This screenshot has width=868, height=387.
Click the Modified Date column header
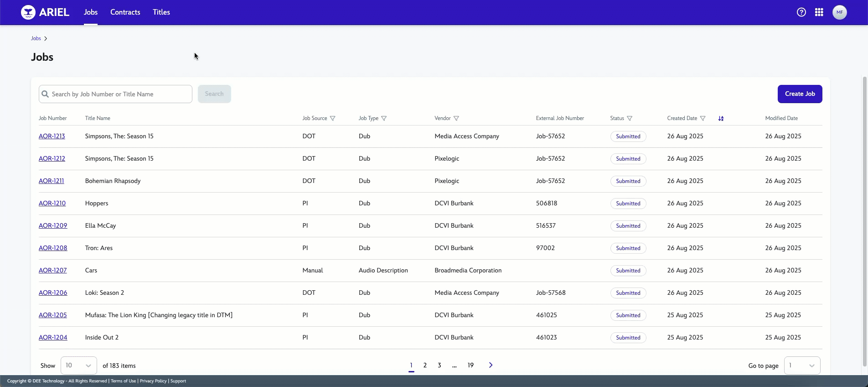(781, 119)
